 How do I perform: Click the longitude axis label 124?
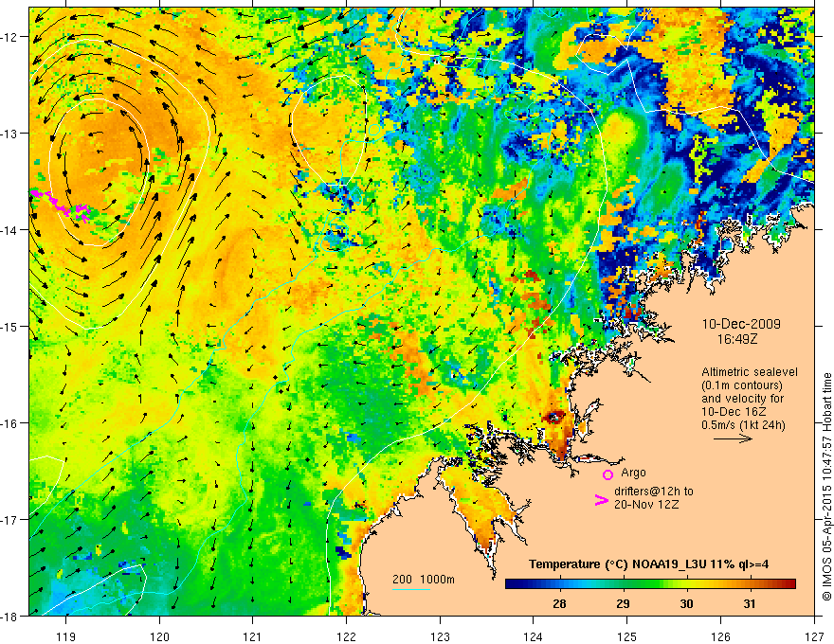pyautogui.click(x=534, y=636)
